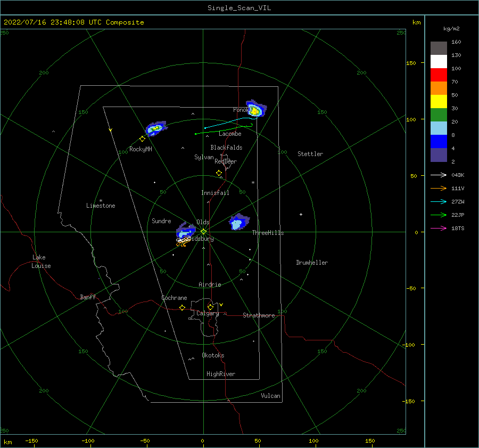Click the Lake Louise label
This screenshot has width=479, height=448.
(x=41, y=262)
